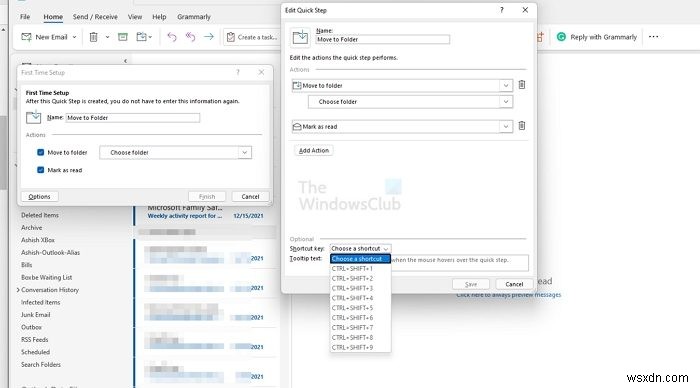Click the Reply All arrows icon

pyautogui.click(x=190, y=37)
